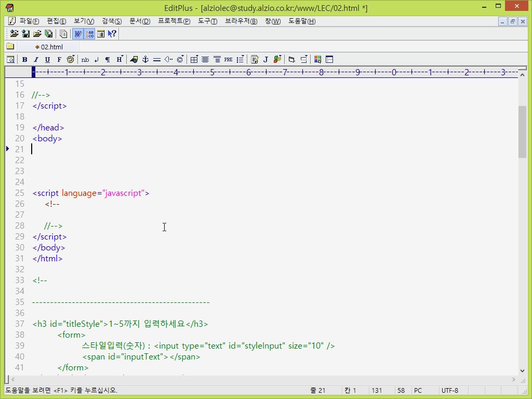Apply Italic HTML tag
The width and height of the screenshot is (532, 399).
pyautogui.click(x=36, y=59)
